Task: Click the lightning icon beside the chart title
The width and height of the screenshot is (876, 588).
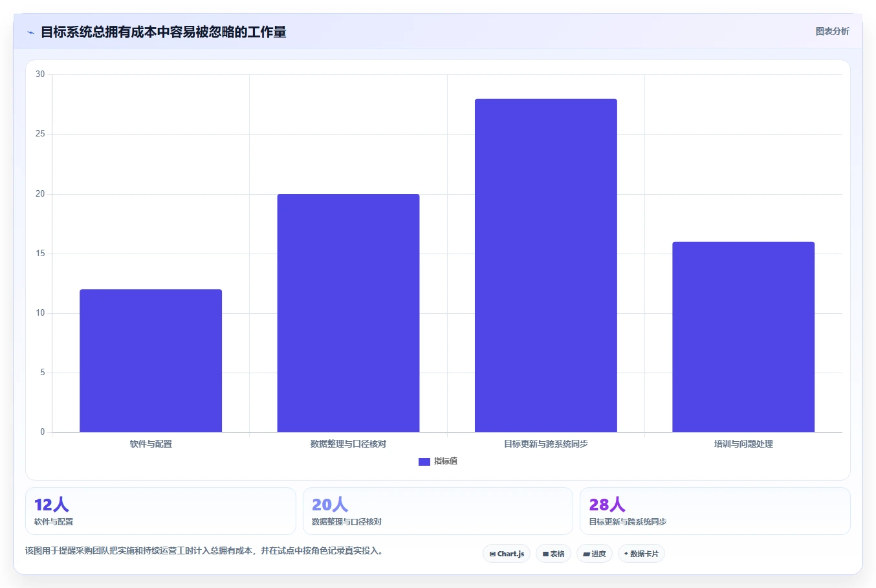Action: click(x=30, y=32)
